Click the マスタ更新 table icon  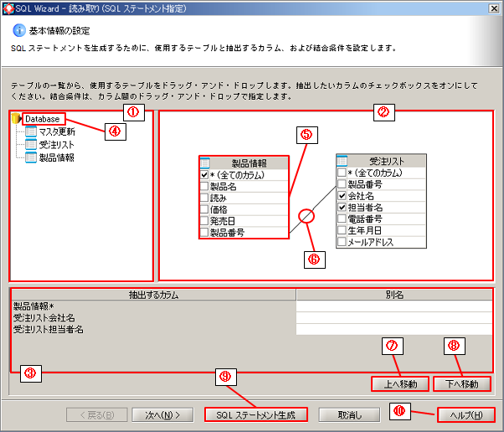pyautogui.click(x=31, y=132)
